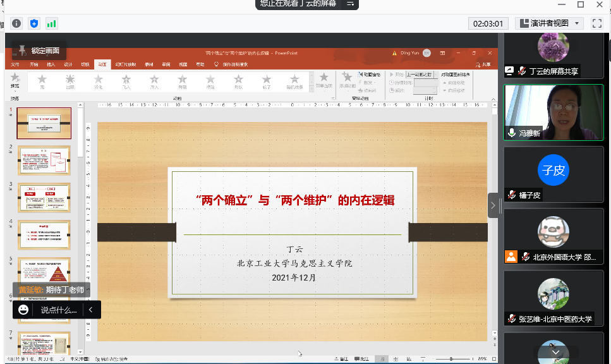Click the 丁云的屏幕共享 tile
Screen dimensions: 611x364
pyautogui.click(x=553, y=54)
